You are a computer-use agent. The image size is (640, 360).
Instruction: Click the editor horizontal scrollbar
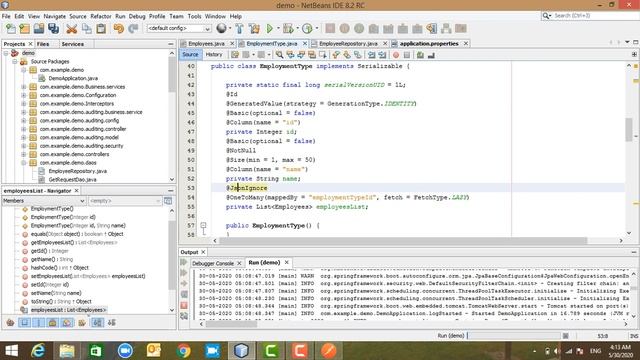click(403, 241)
